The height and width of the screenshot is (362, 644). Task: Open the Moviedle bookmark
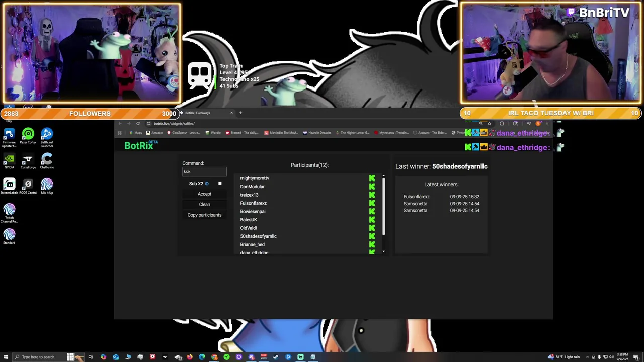tap(282, 133)
